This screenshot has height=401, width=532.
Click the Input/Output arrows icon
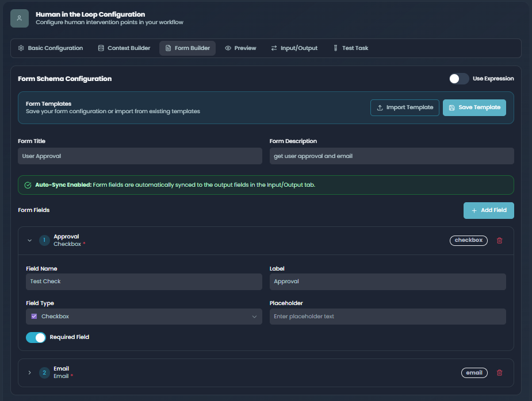273,48
